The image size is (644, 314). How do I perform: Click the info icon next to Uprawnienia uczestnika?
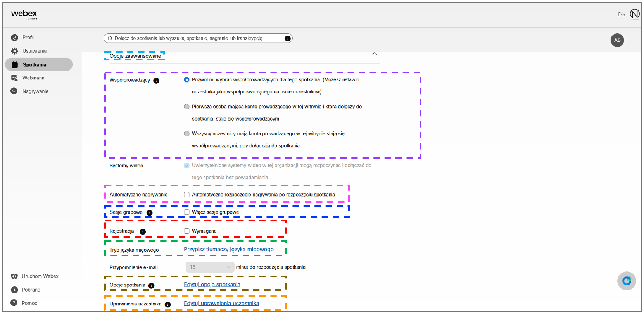(x=167, y=305)
